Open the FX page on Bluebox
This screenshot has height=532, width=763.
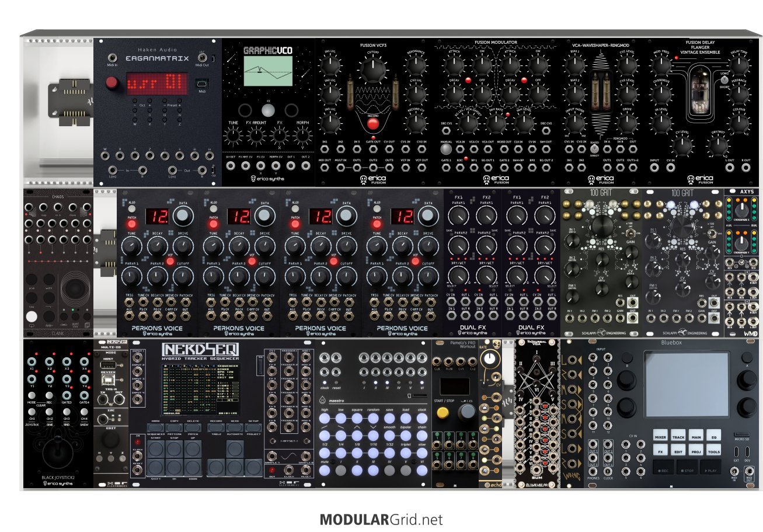click(x=660, y=451)
